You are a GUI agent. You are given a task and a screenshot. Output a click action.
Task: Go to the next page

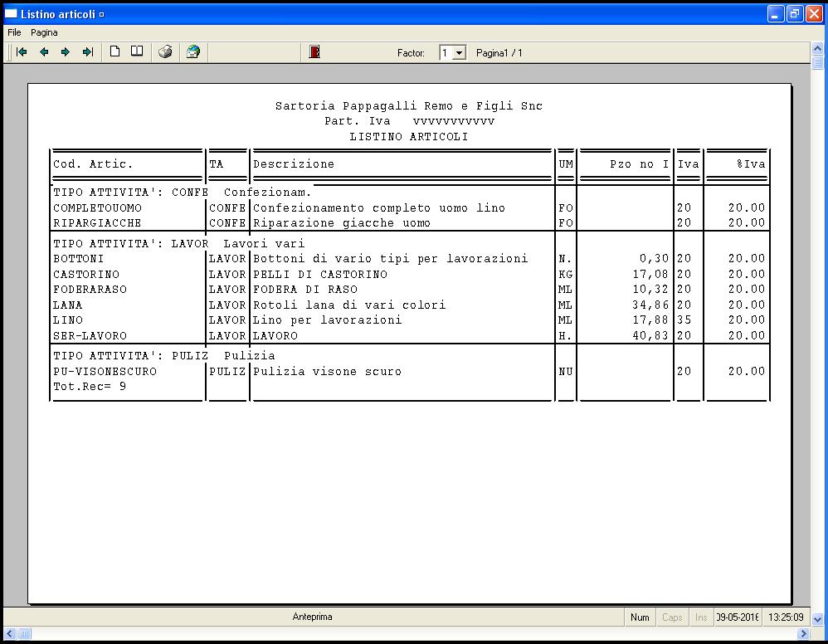66,51
